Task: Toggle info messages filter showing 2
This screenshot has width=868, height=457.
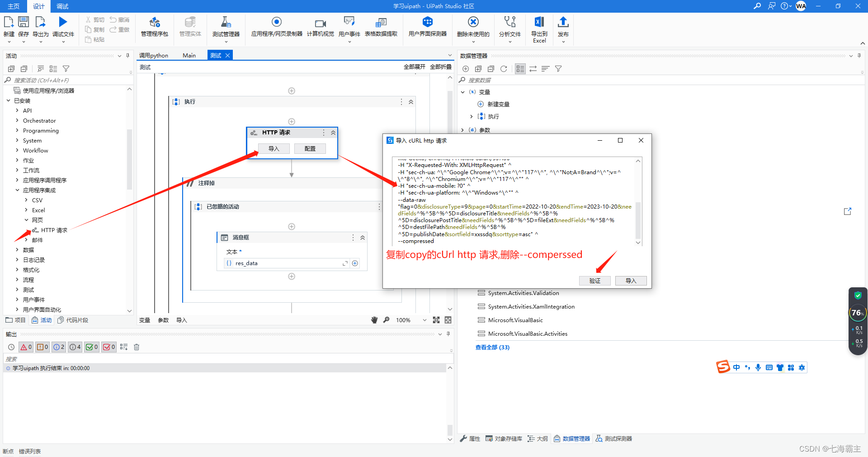Action: click(x=59, y=347)
